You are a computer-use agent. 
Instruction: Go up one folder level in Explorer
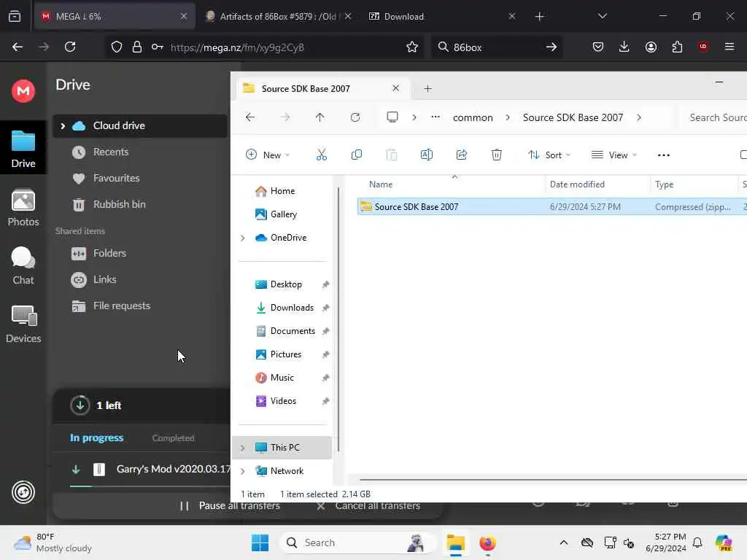point(320,117)
